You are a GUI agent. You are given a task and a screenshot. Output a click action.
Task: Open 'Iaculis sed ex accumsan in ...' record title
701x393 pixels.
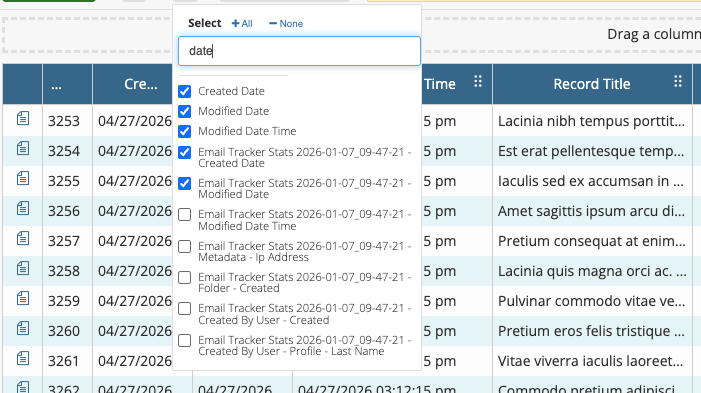(591, 181)
